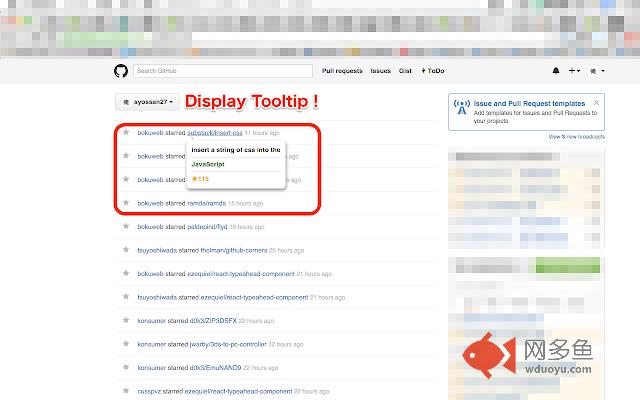
Task: Open tsuyoshiwada profile on github-corners row
Action: tap(157, 250)
